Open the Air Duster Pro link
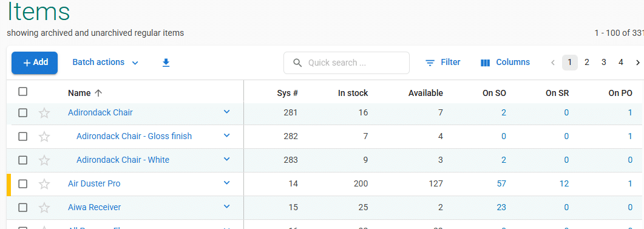 94,184
